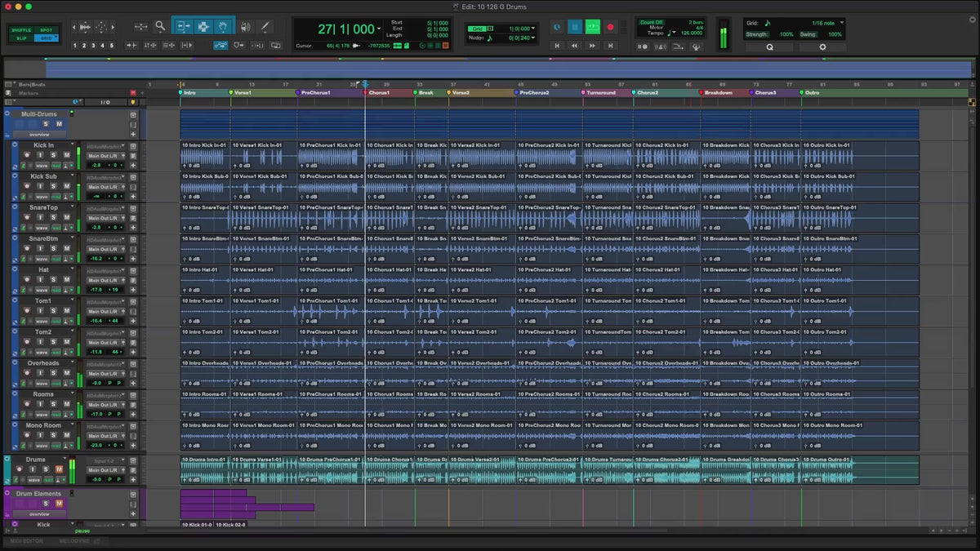Image resolution: width=980 pixels, height=551 pixels.
Task: Click the Record button in transport
Action: [x=610, y=27]
